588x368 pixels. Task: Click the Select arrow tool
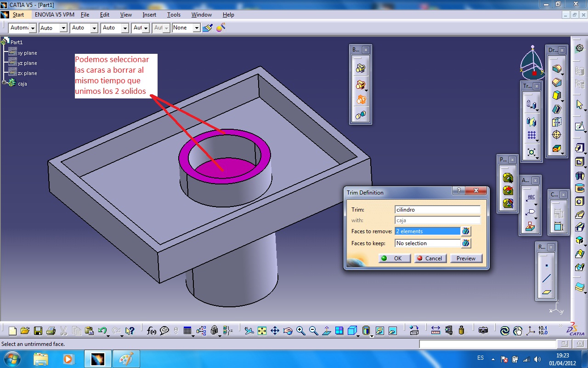pos(580,104)
